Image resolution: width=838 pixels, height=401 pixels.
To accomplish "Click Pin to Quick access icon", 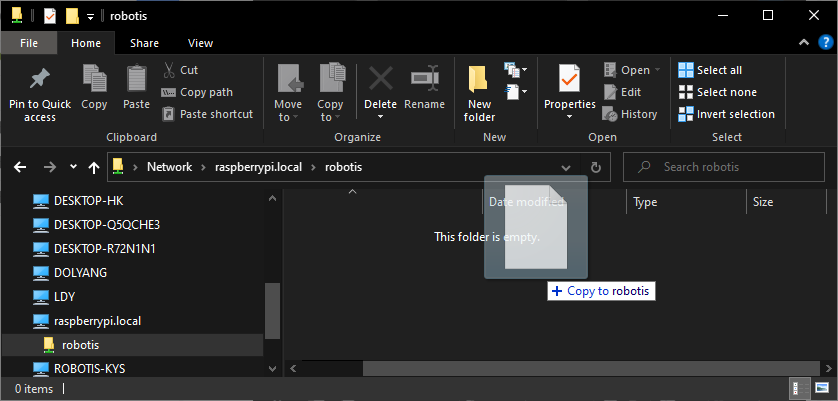I will (x=40, y=79).
